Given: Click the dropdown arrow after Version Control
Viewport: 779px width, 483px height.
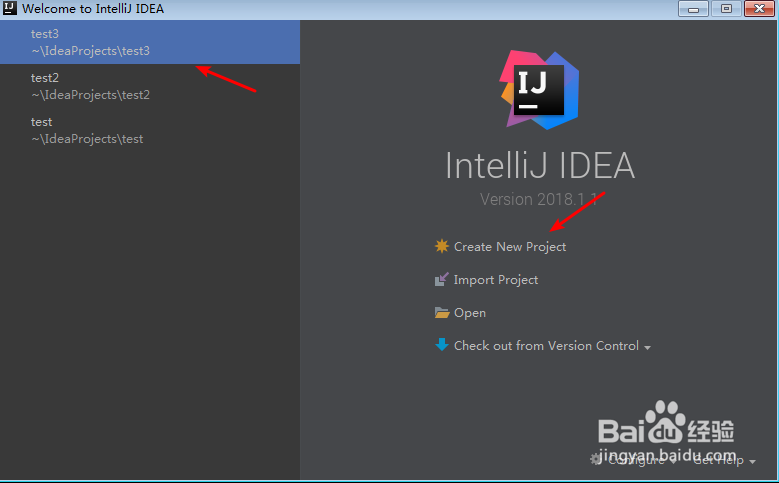Looking at the screenshot, I should pyautogui.click(x=647, y=348).
